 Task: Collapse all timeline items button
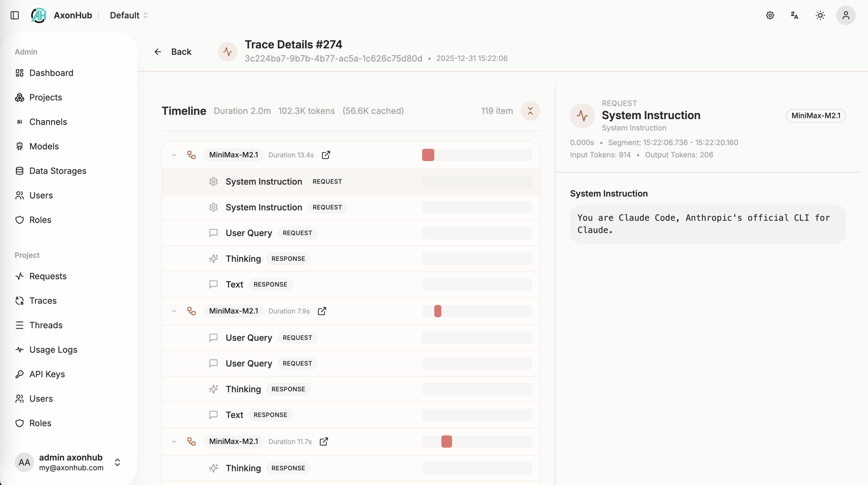[x=530, y=111]
